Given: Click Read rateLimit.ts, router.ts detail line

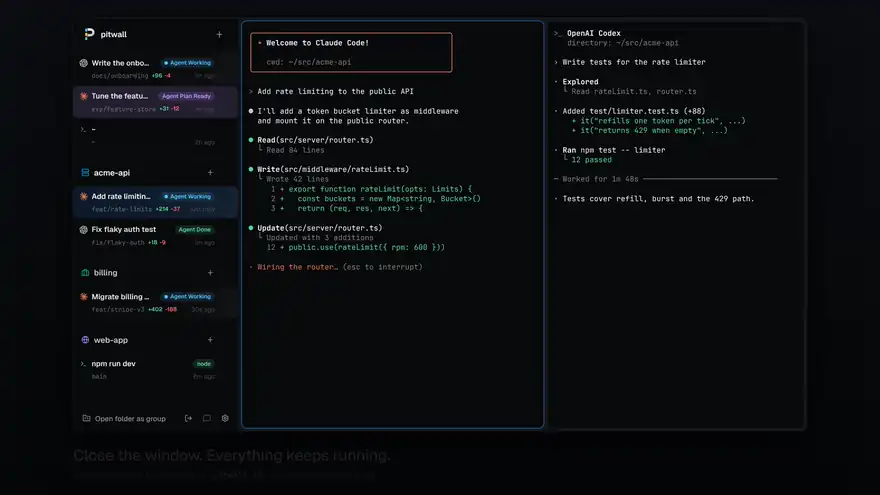Looking at the screenshot, I should coord(634,91).
